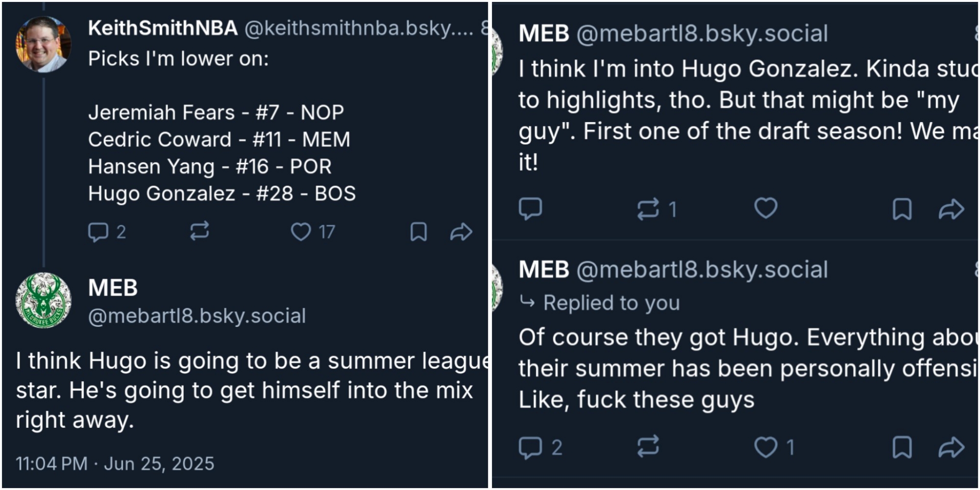The width and height of the screenshot is (980, 490).
Task: Like the "Of course they got Hugo" post
Action: [765, 447]
